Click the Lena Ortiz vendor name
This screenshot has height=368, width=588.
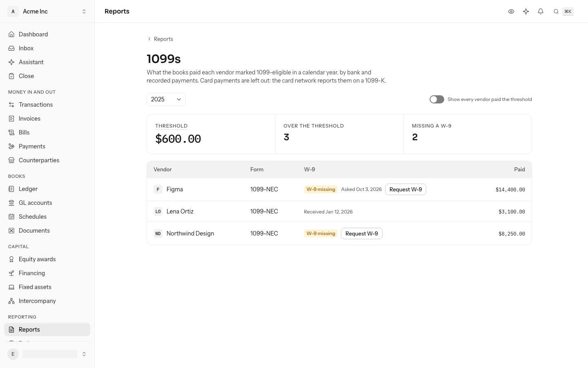click(x=180, y=211)
